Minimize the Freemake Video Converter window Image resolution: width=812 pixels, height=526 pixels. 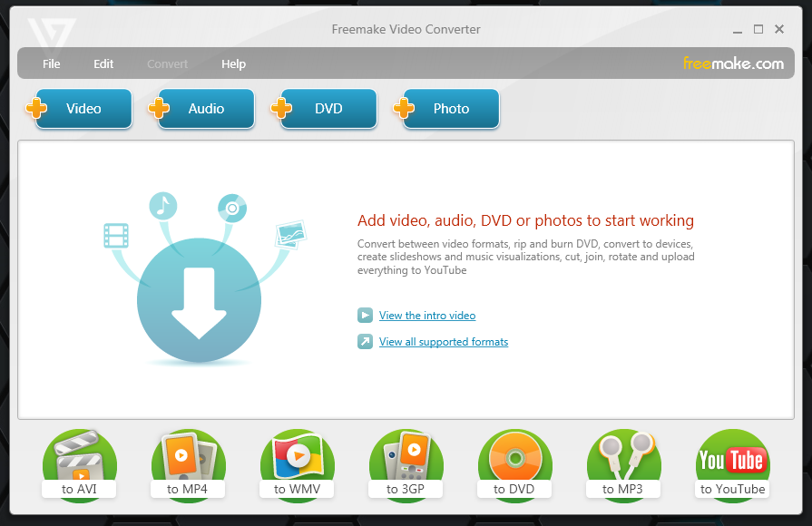[x=738, y=30]
